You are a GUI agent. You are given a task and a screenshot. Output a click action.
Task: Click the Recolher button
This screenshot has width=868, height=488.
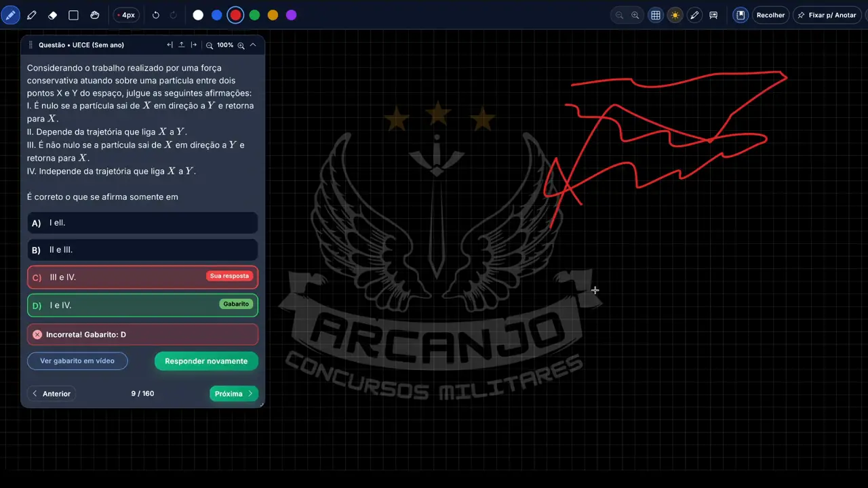771,15
